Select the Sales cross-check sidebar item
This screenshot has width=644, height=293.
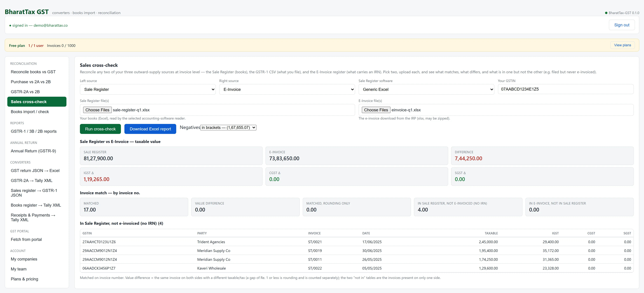[x=37, y=102]
